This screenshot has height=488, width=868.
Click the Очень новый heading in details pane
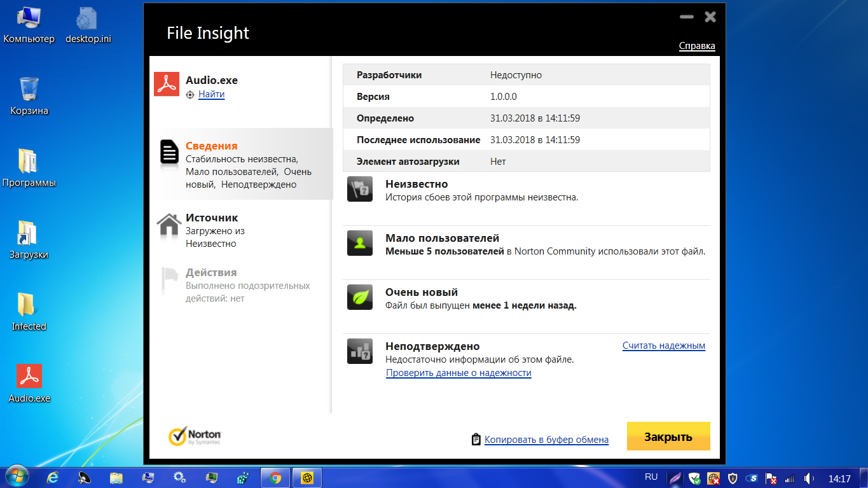pyautogui.click(x=422, y=292)
